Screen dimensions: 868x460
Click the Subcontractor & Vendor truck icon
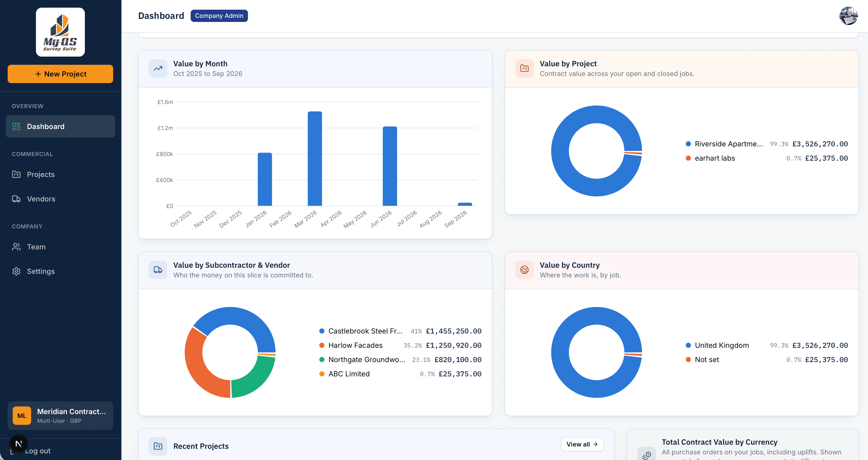pyautogui.click(x=158, y=270)
